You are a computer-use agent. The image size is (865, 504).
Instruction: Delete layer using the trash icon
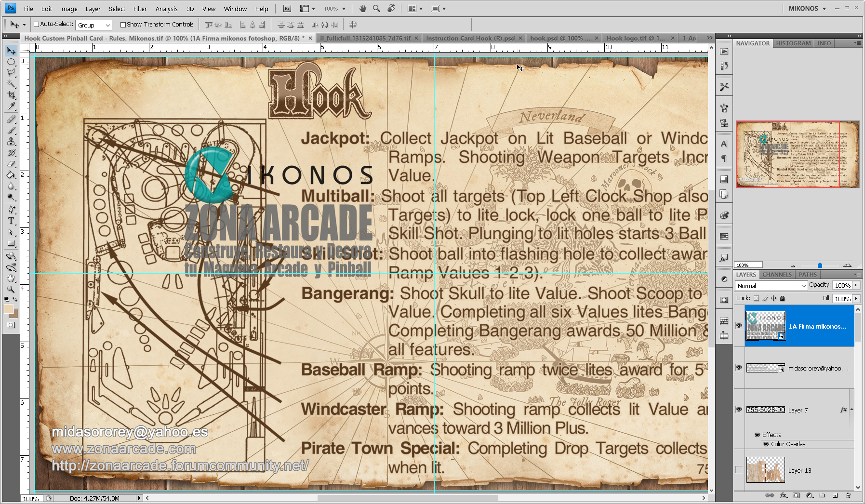[x=848, y=495]
